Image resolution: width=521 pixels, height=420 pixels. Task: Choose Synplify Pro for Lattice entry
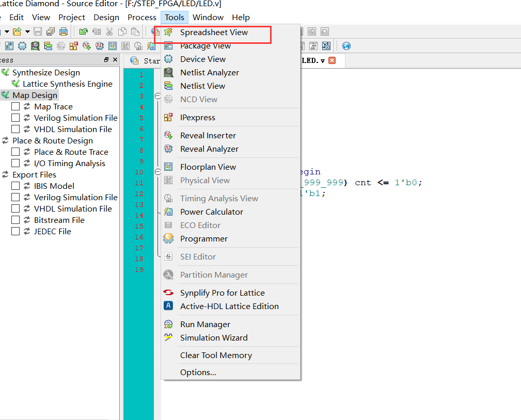[231, 293]
